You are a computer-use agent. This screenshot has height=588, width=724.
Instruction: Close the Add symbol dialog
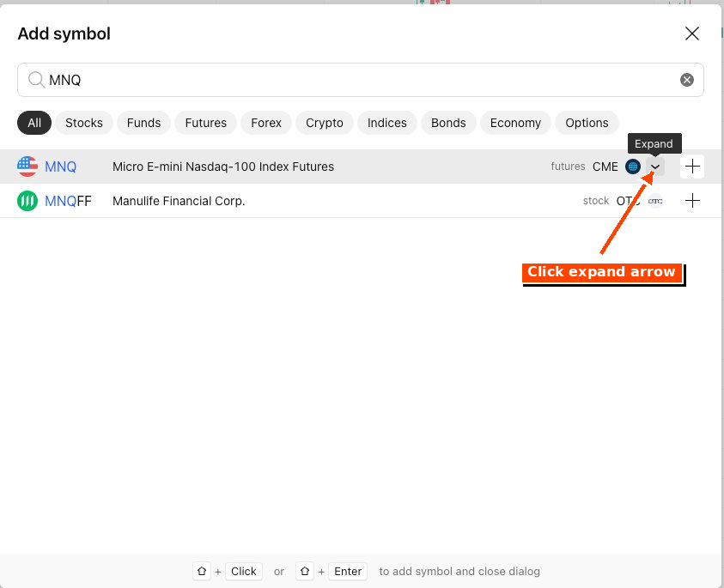pyautogui.click(x=691, y=33)
